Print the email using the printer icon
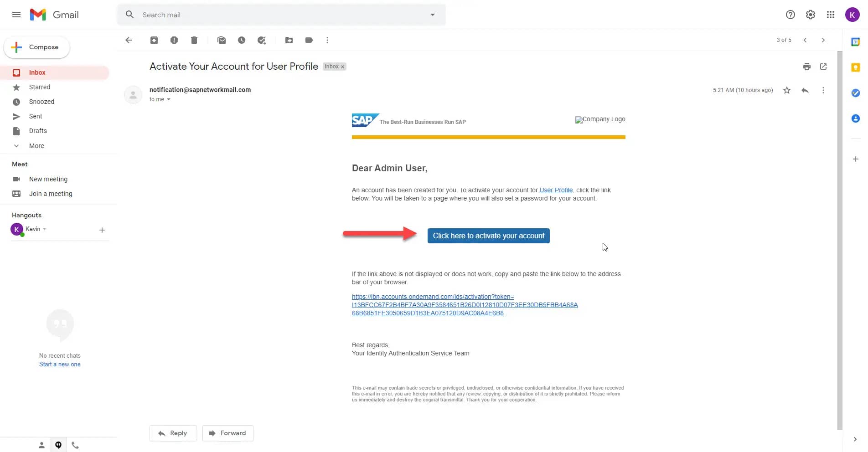Image resolution: width=868 pixels, height=452 pixels. coord(807,67)
